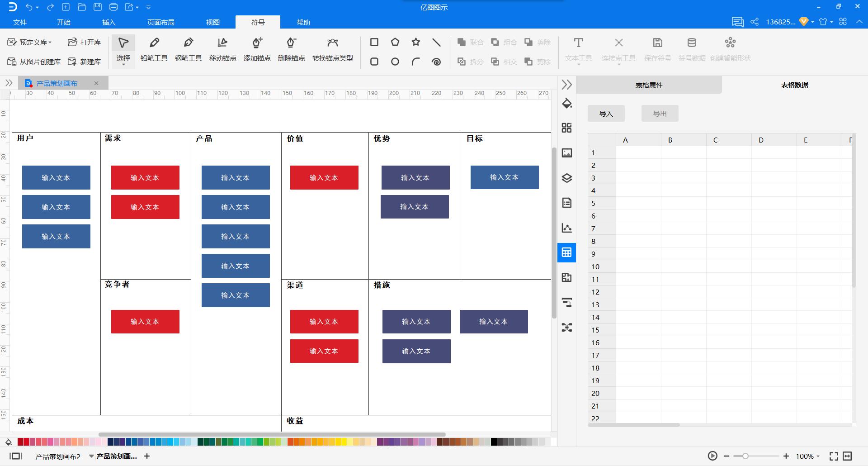Image resolution: width=868 pixels, height=466 pixels.
Task: Expand the 预定义库 dropdown
Action: (x=30, y=42)
